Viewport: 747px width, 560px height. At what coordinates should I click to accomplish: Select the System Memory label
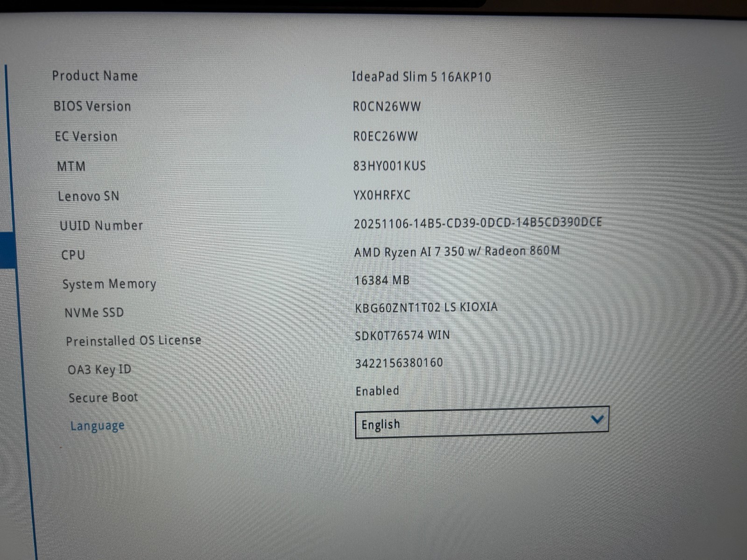pos(109,284)
